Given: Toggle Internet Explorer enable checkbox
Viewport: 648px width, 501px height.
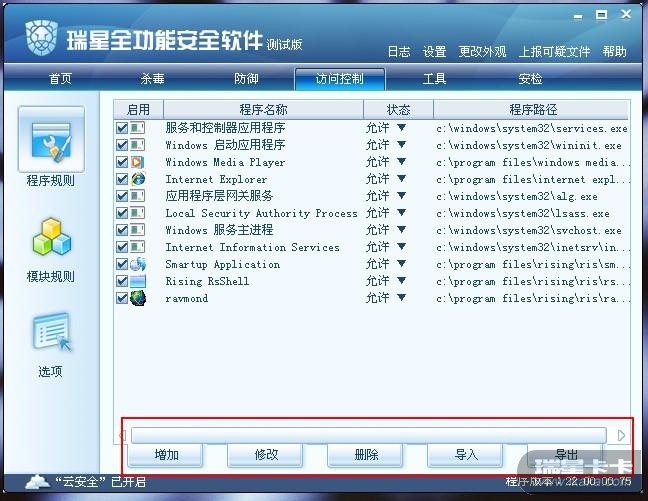Looking at the screenshot, I should pos(122,179).
